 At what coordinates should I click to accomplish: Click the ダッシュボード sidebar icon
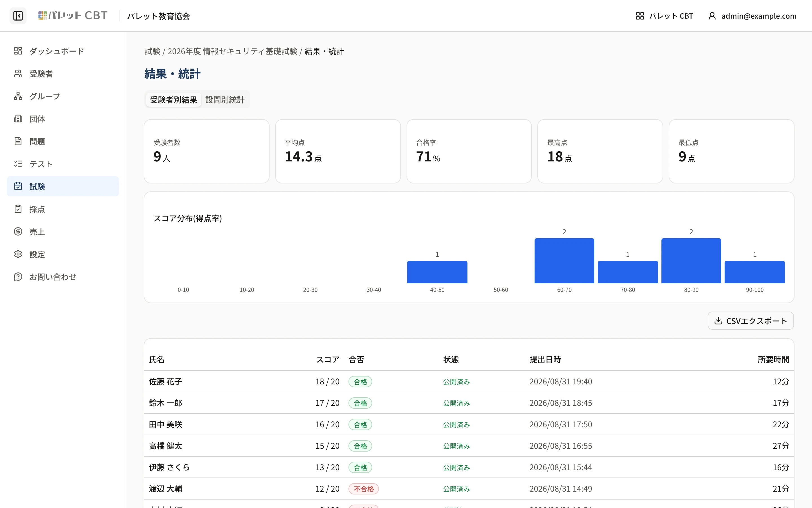click(x=18, y=51)
